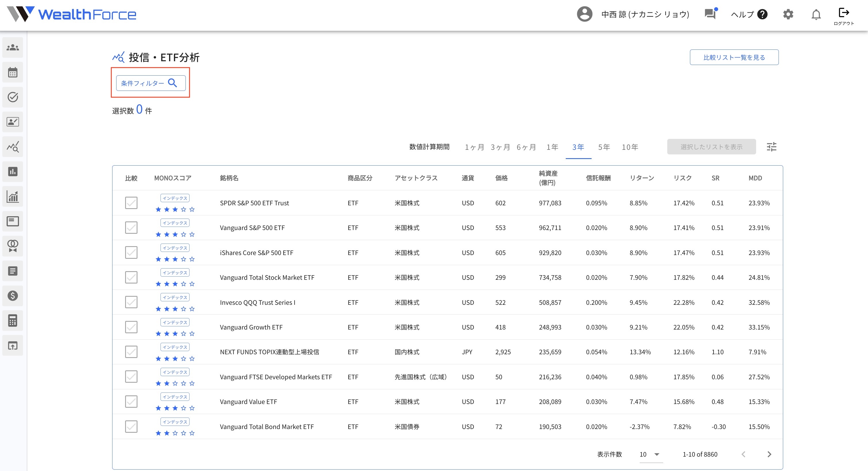Tick the Invesco QQQ Trust Series I checkbox

(131, 302)
